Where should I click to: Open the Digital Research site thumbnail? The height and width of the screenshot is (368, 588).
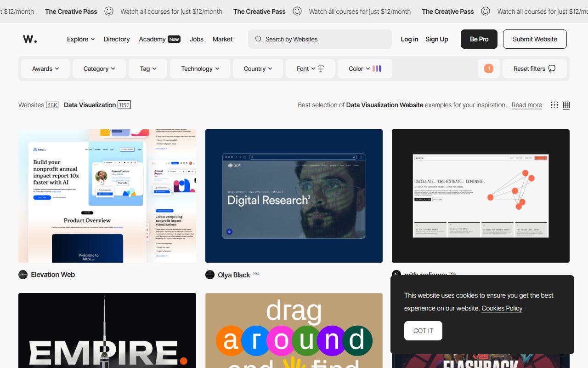[294, 196]
